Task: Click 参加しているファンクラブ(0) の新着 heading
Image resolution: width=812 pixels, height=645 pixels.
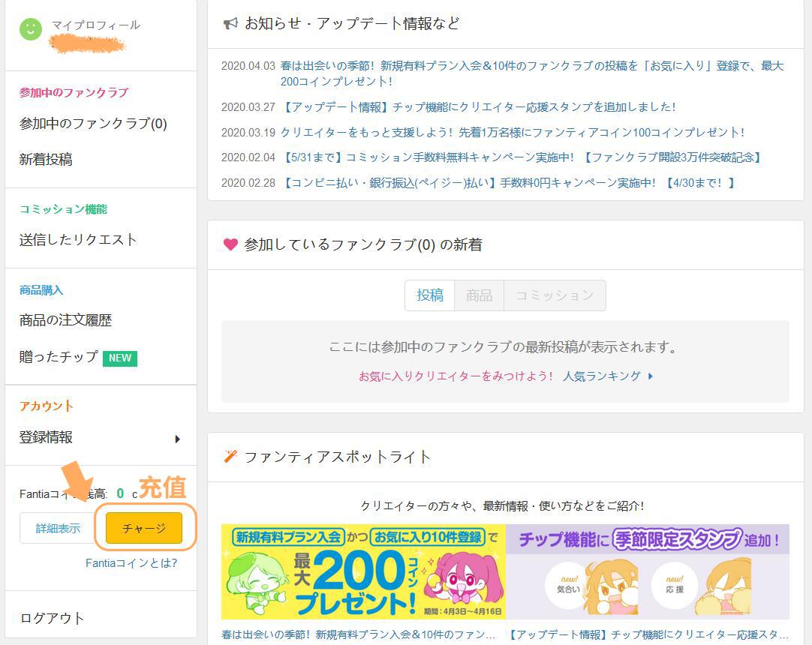Action: (x=363, y=244)
